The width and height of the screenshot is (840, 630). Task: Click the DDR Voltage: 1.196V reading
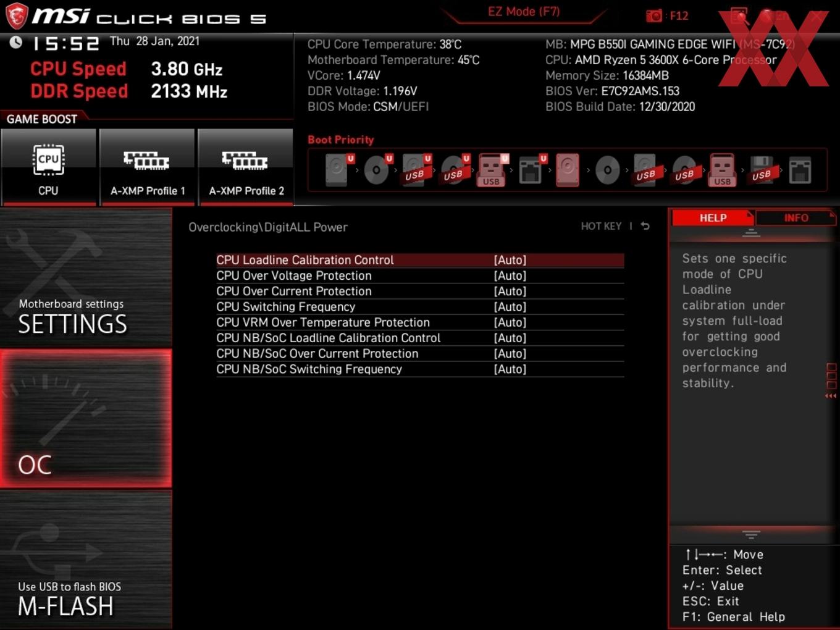(x=362, y=91)
